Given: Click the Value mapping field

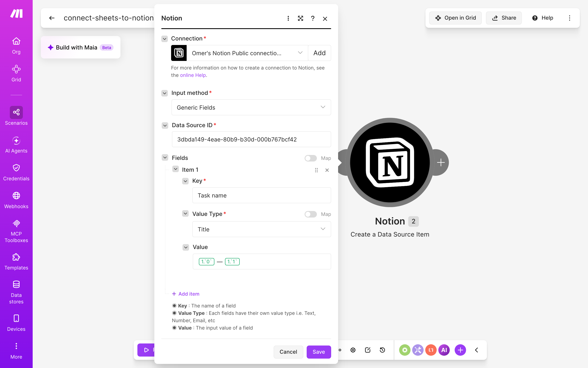Looking at the screenshot, I should [x=262, y=262].
